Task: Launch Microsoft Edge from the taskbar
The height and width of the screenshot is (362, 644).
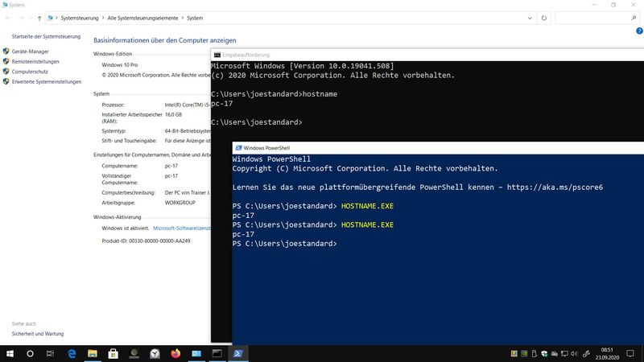Action: click(x=72, y=353)
